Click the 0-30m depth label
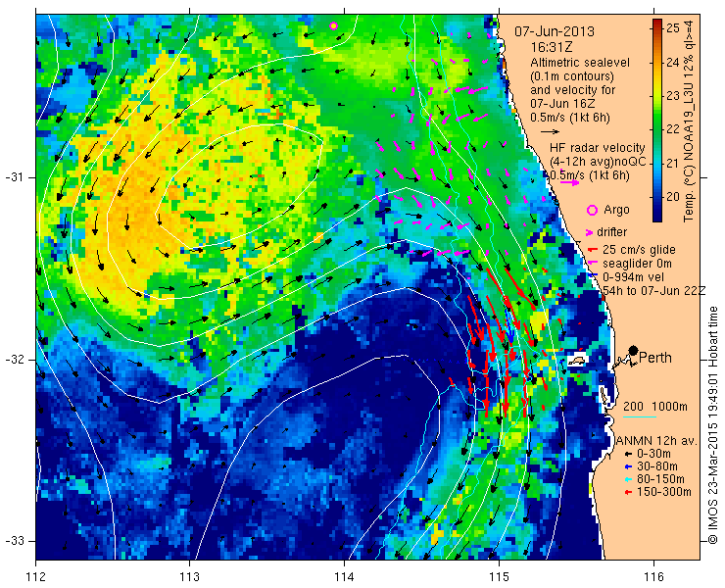 (653, 455)
